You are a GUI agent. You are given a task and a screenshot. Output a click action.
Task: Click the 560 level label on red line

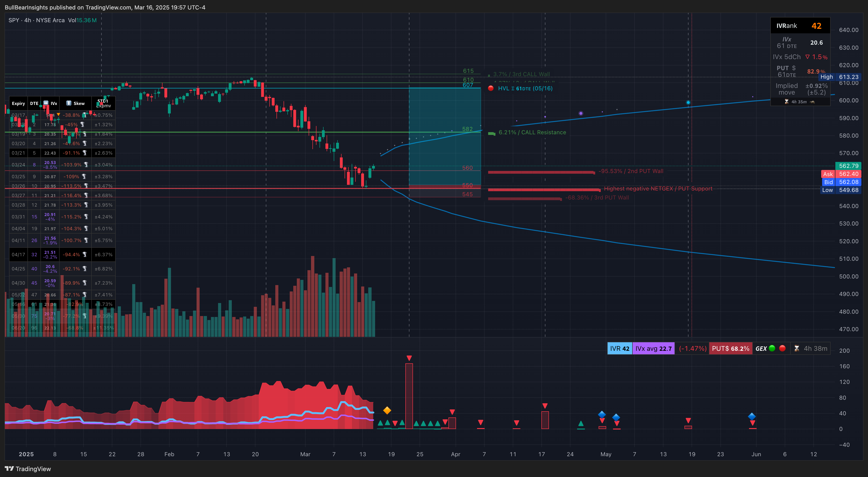[x=467, y=168]
